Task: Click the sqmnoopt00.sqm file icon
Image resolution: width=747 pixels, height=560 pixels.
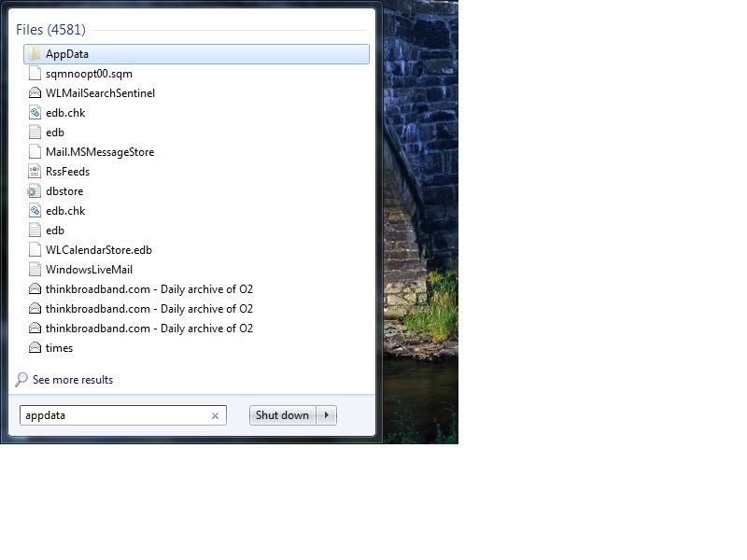Action: 35,74
